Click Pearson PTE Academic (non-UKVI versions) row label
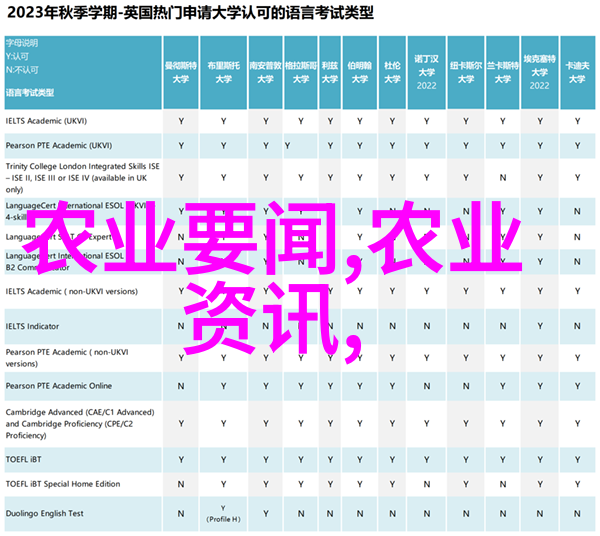This screenshot has height=536, width=600. [67, 358]
